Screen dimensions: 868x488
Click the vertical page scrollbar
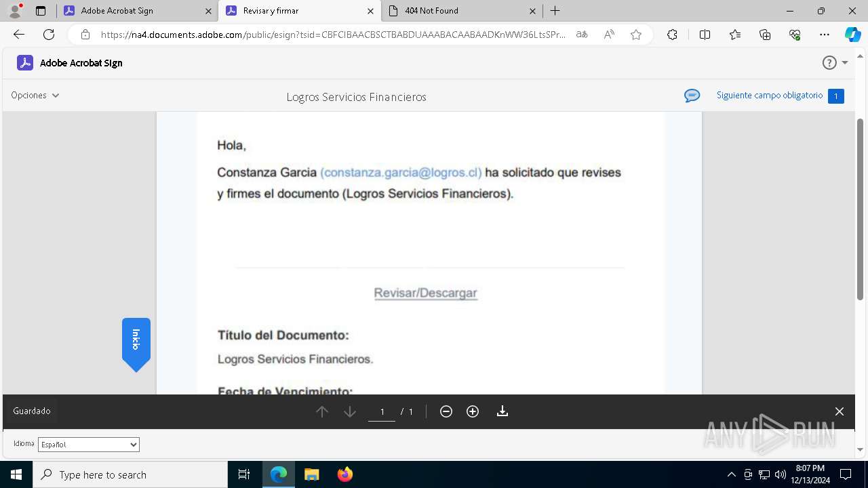point(861,209)
